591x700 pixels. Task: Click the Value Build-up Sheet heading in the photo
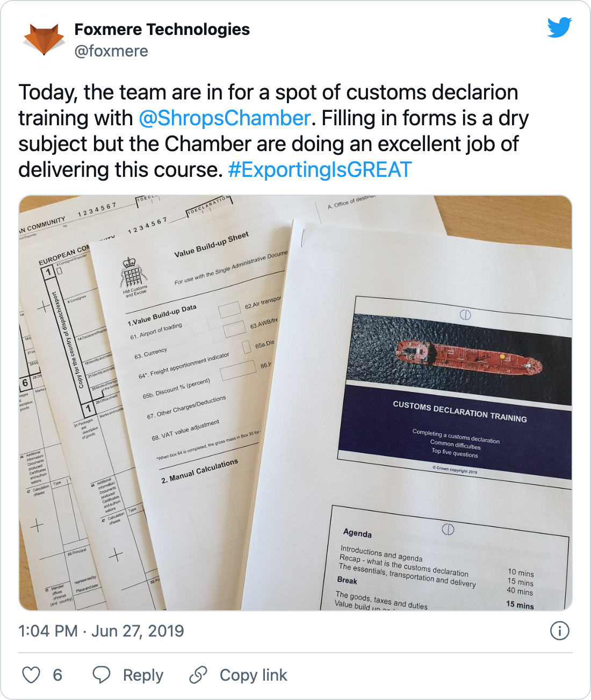point(211,245)
